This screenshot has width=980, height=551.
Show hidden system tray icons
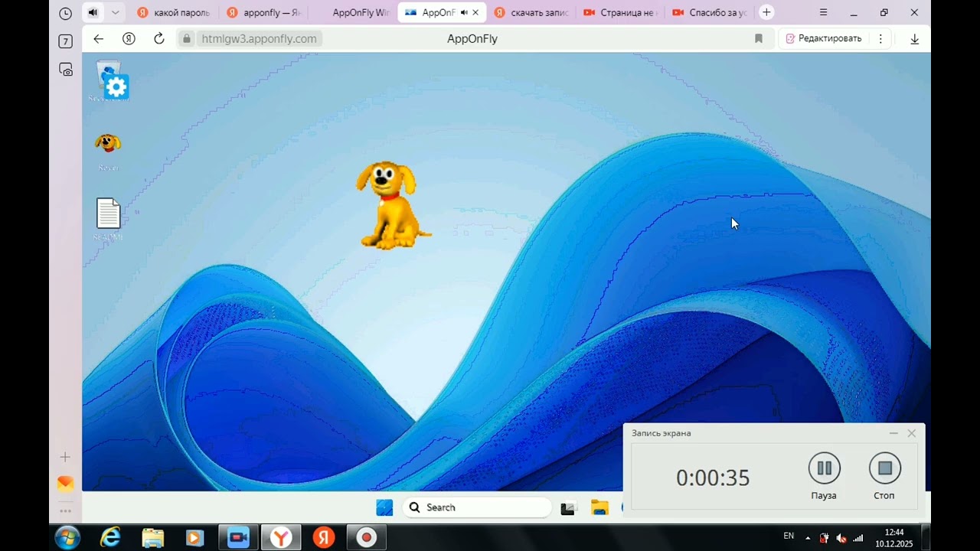click(x=807, y=537)
